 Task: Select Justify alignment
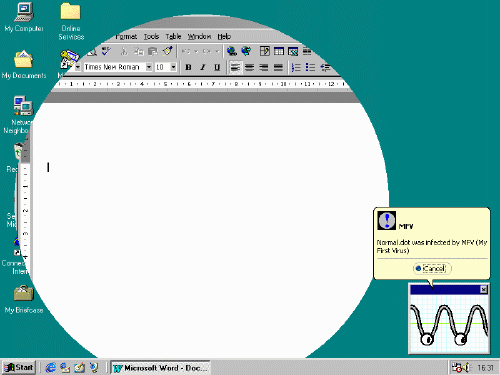[278, 67]
